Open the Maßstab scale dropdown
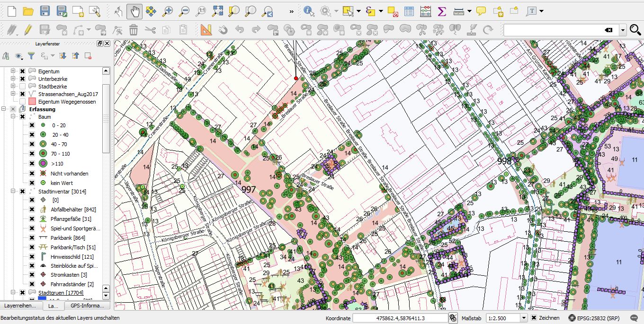Viewport: 644px width, 324px height. [524, 318]
